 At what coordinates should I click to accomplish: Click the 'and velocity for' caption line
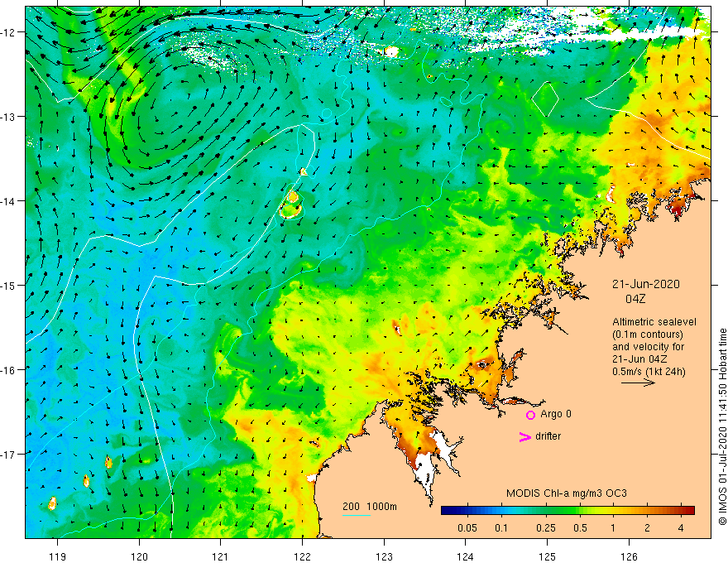click(x=648, y=347)
